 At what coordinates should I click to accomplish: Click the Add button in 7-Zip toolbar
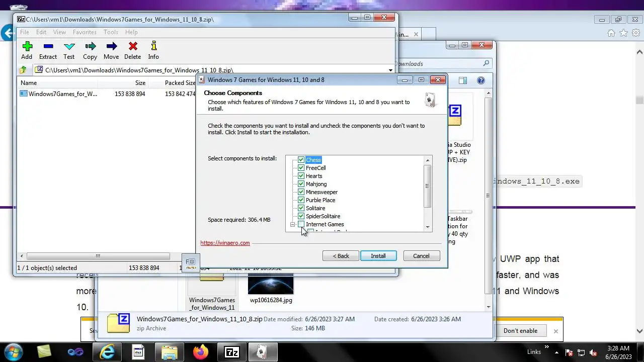click(x=27, y=51)
